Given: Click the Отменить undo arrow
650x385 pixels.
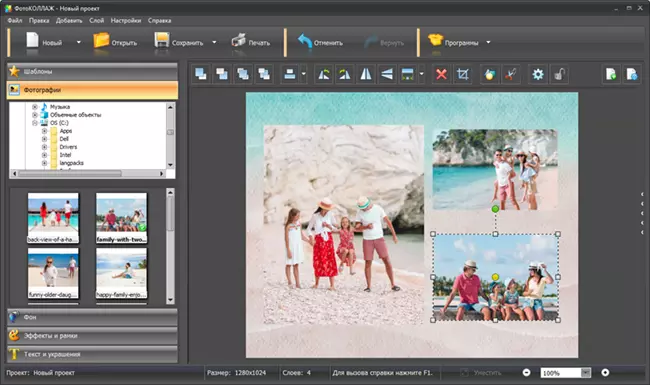Looking at the screenshot, I should point(305,41).
